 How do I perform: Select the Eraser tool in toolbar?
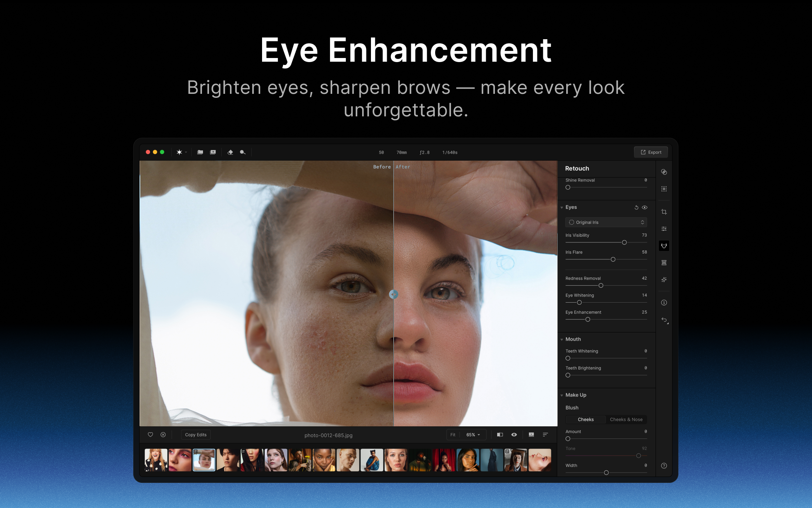click(230, 152)
